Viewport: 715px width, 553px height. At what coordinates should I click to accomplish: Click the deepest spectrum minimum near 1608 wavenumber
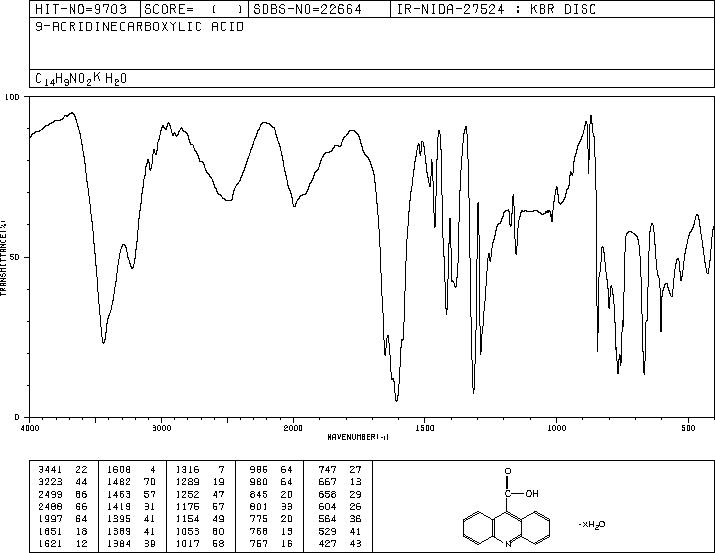pyautogui.click(x=397, y=400)
